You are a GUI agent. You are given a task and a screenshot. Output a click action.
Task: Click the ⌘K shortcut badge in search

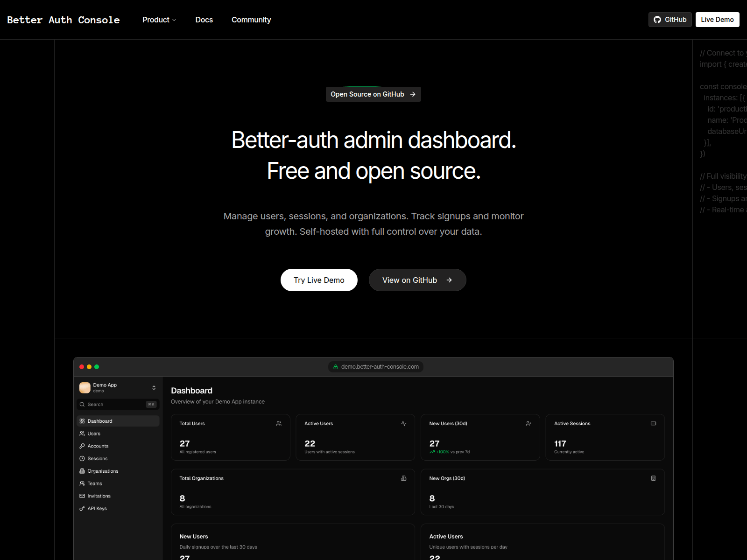click(151, 405)
